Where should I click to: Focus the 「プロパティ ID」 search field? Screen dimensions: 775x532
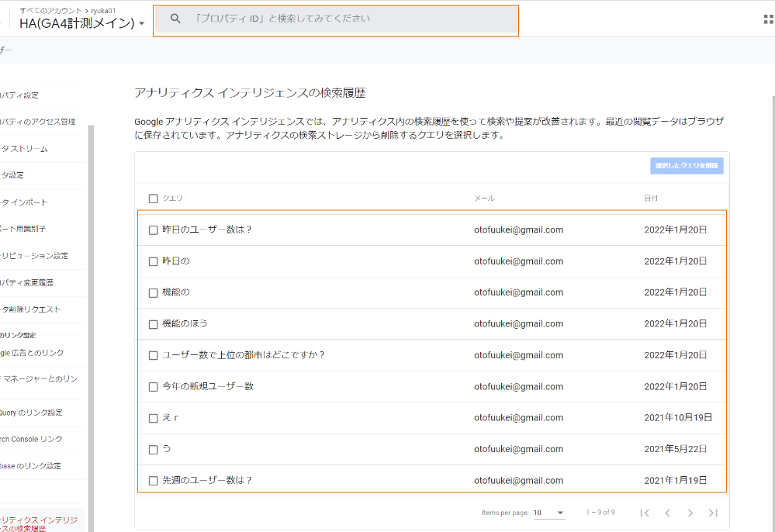click(x=336, y=19)
